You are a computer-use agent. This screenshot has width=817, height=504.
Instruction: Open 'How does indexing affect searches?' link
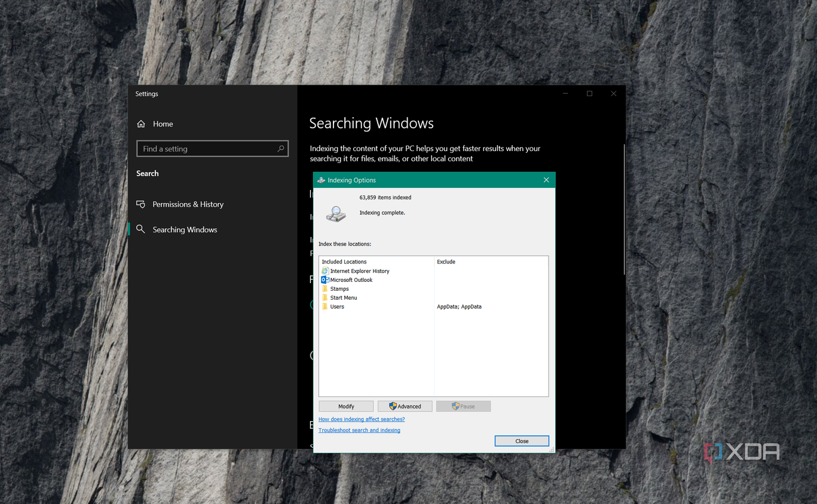point(362,419)
